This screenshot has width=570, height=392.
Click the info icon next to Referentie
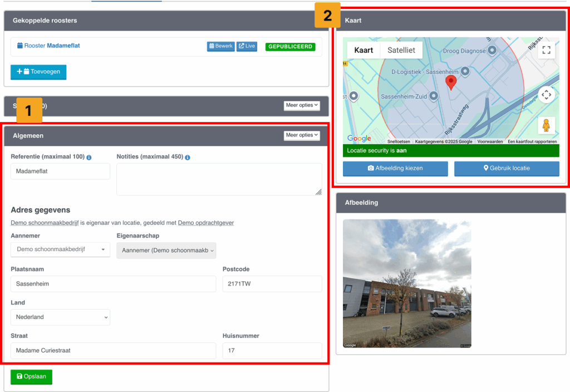[x=89, y=158]
